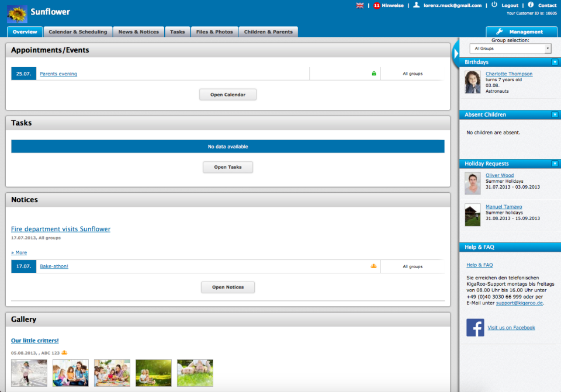Click the Logout power icon

(494, 5)
